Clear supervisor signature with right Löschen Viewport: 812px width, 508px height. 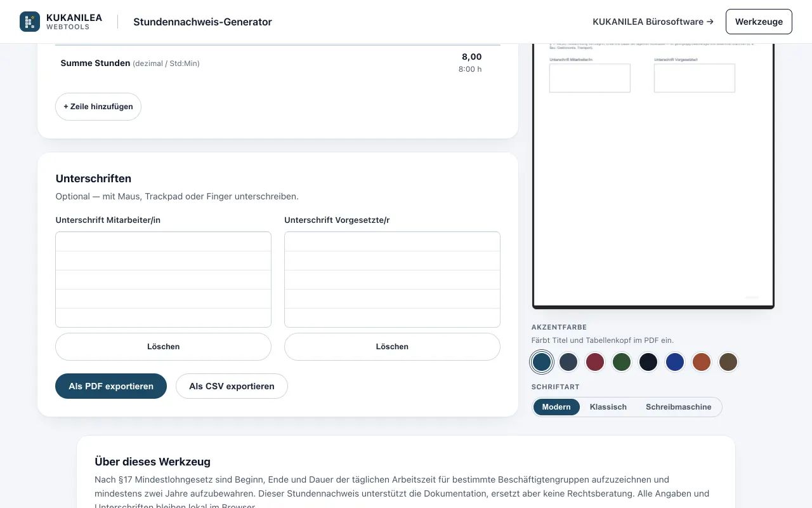(392, 347)
